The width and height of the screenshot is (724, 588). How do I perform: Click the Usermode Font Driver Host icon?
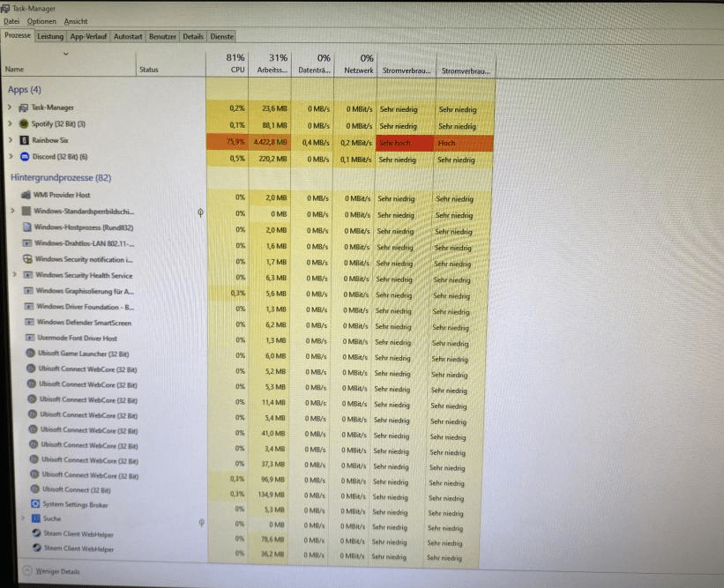click(x=30, y=338)
